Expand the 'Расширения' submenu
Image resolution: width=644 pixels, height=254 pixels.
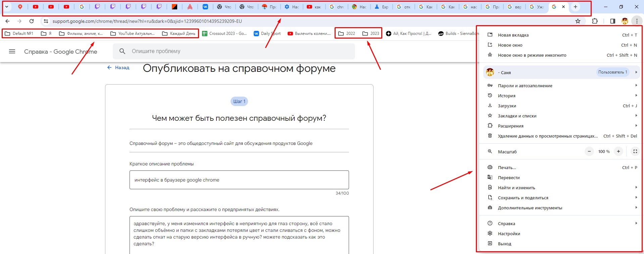coord(562,126)
